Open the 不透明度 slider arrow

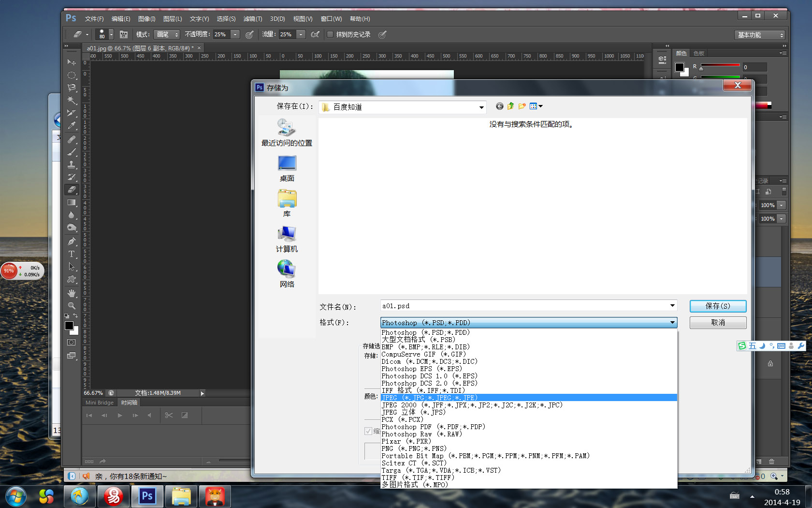click(x=235, y=34)
